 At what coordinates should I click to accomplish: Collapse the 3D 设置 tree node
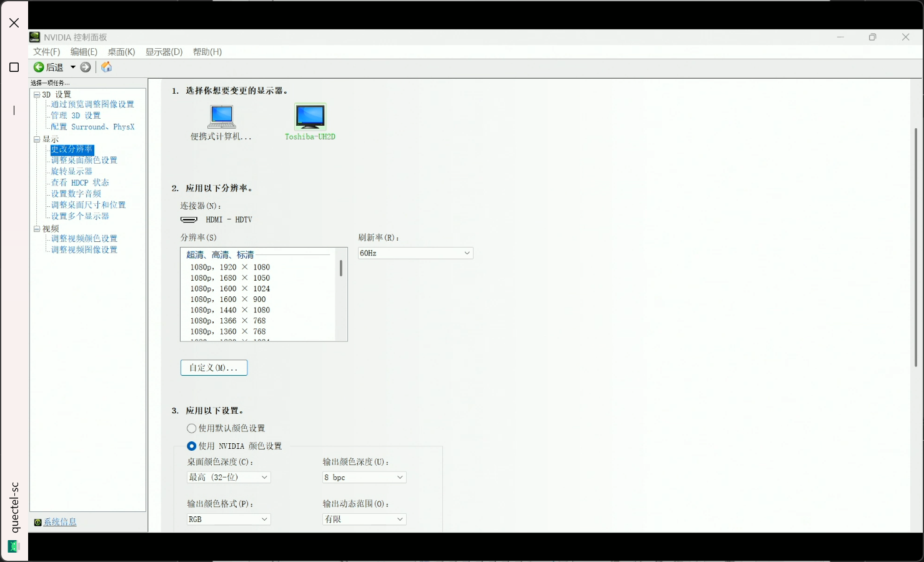click(37, 95)
